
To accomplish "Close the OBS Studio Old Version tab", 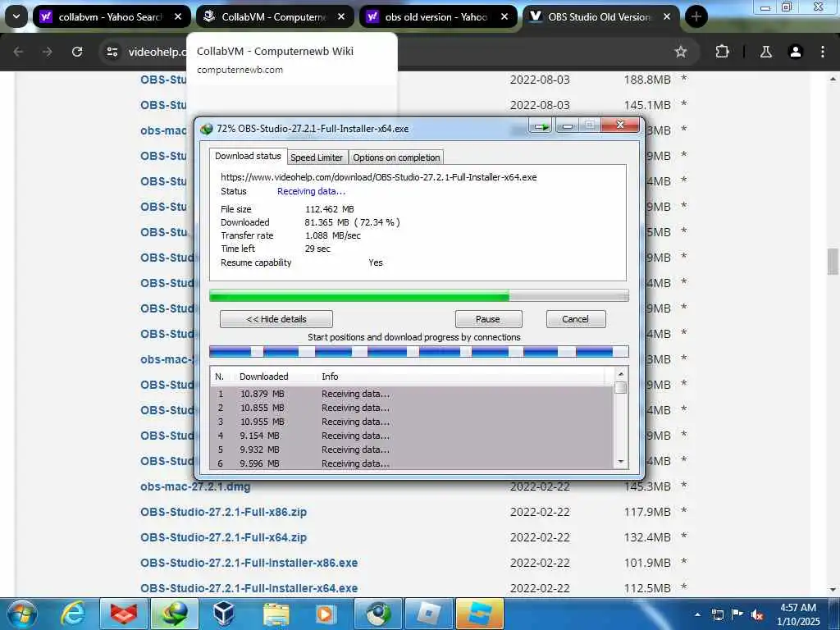I will (x=667, y=16).
